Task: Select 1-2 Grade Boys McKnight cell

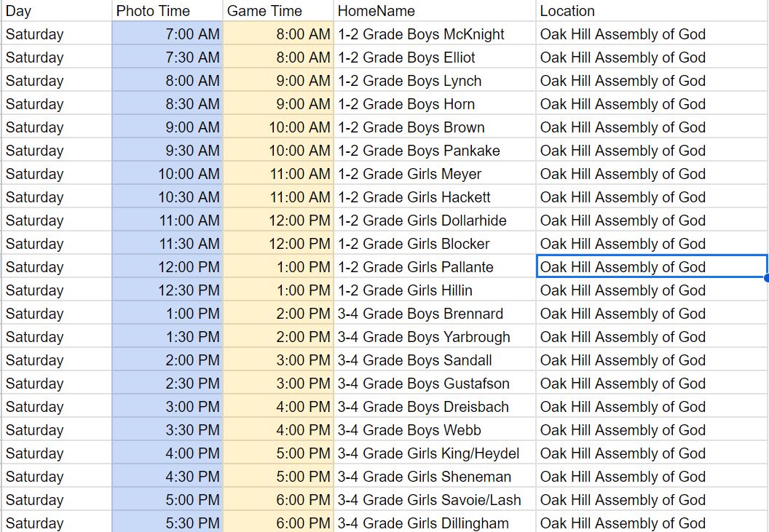Action: 435,33
